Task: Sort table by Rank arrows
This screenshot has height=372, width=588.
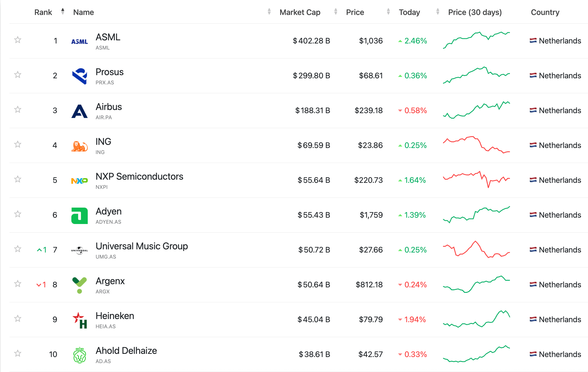Action: [x=63, y=12]
